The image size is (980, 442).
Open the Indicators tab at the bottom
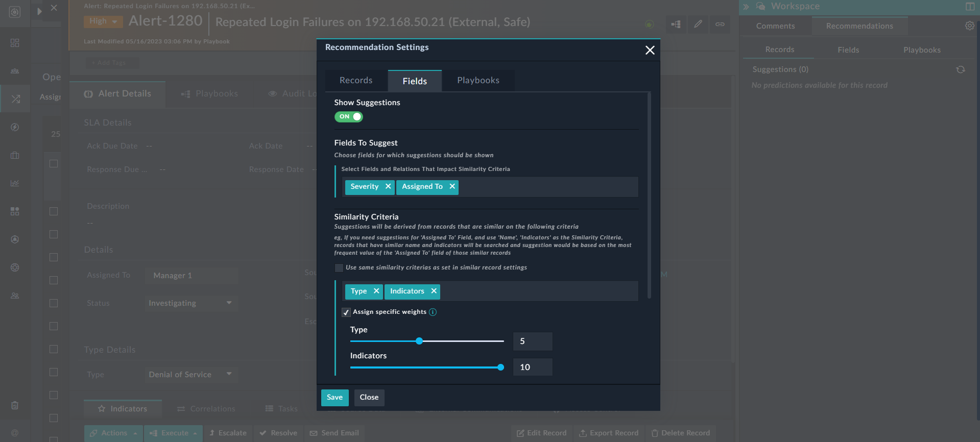click(123, 409)
